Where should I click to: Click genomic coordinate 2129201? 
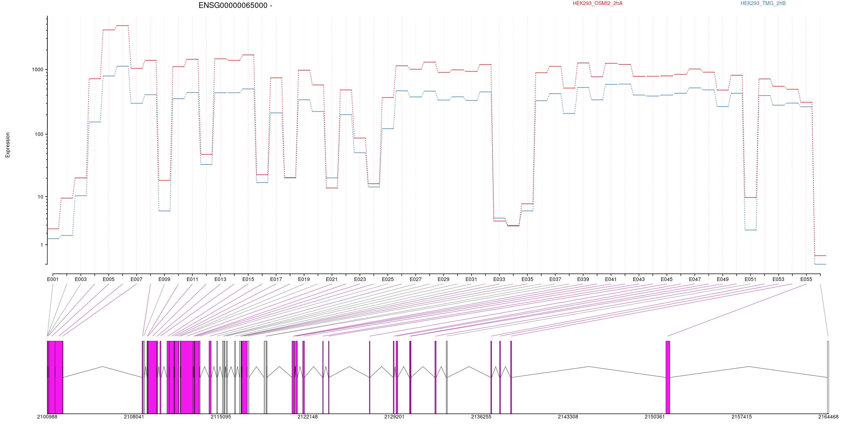pyautogui.click(x=395, y=417)
